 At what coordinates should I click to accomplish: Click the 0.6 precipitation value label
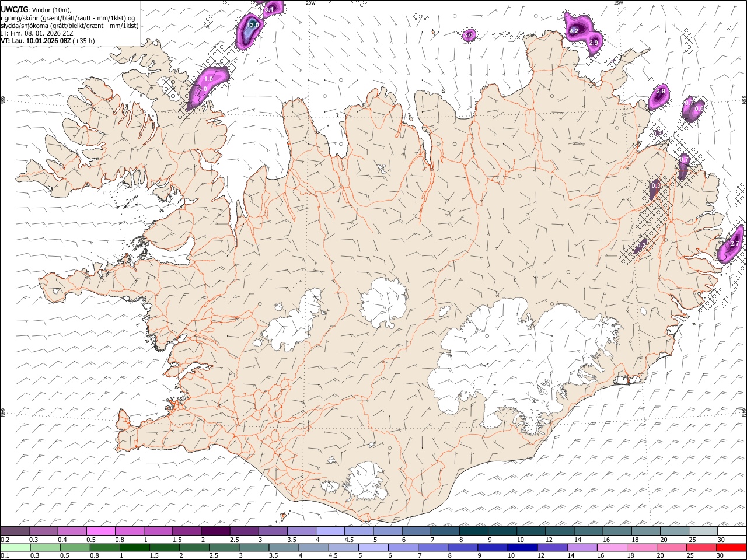(x=699, y=108)
